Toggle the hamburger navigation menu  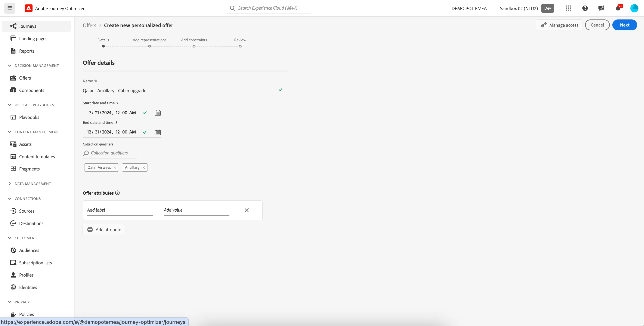pos(9,8)
